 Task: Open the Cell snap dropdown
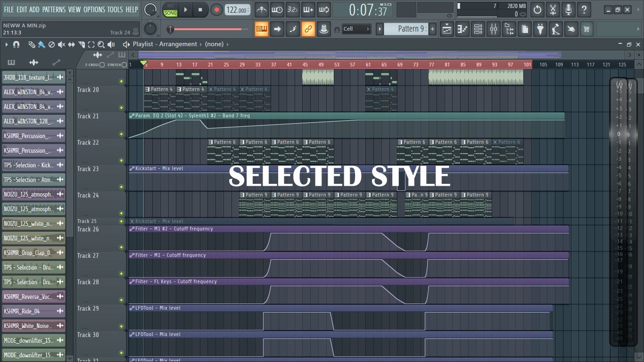(x=356, y=29)
